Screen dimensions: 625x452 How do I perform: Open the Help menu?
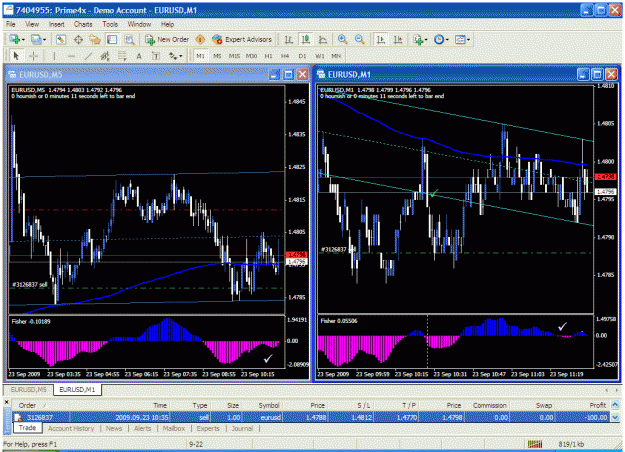tap(167, 24)
